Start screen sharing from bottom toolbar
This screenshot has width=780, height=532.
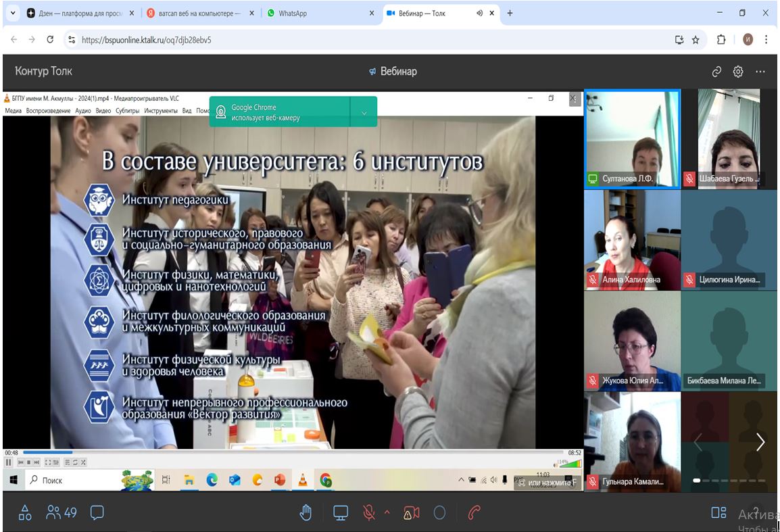[x=341, y=513]
